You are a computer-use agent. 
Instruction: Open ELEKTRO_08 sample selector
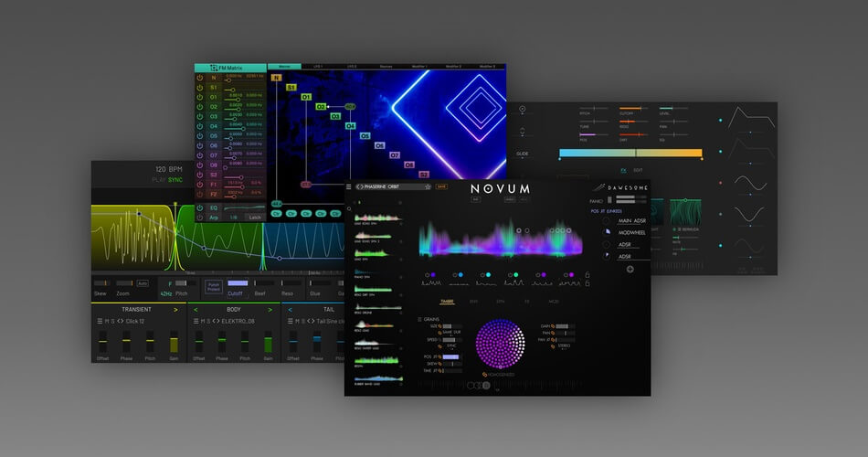(x=238, y=322)
